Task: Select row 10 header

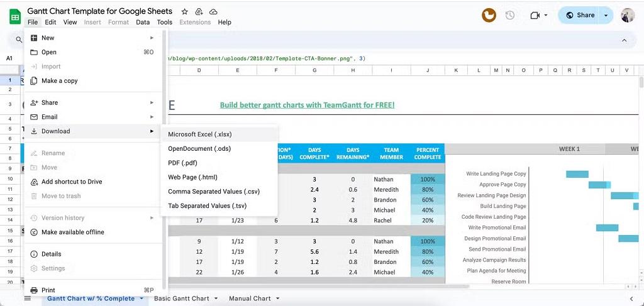Action: tap(10, 179)
